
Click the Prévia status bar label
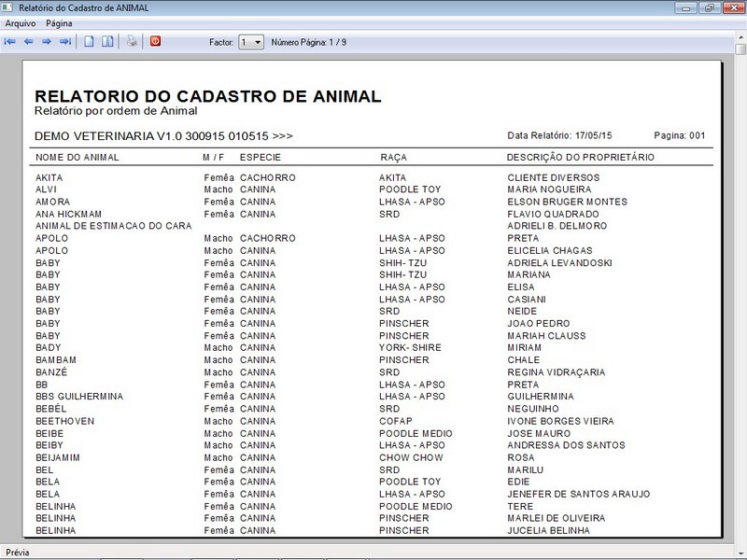point(18,553)
